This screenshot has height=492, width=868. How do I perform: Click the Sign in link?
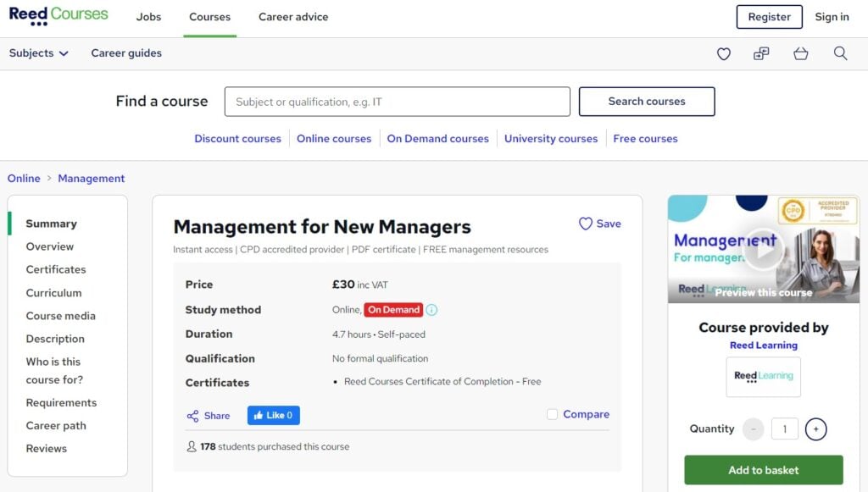[x=832, y=17]
